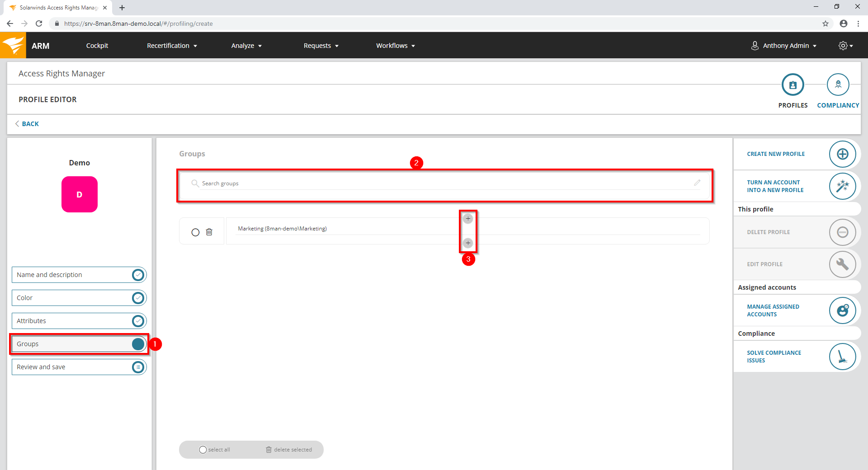The width and height of the screenshot is (868, 470).
Task: Click the Create New Profile plus icon
Action: click(842, 154)
